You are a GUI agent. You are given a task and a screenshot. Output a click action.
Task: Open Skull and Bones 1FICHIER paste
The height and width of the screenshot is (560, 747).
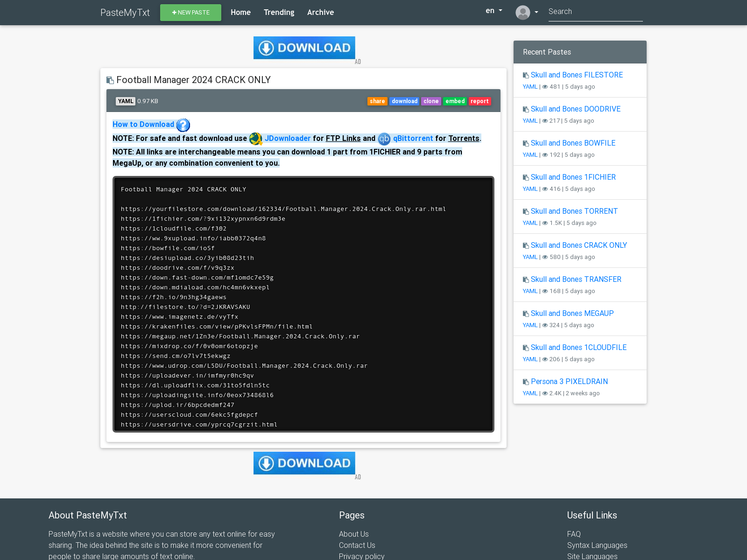[573, 177]
